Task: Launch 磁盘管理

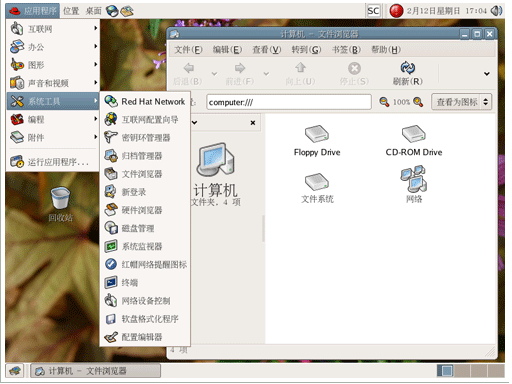Action: [145, 228]
